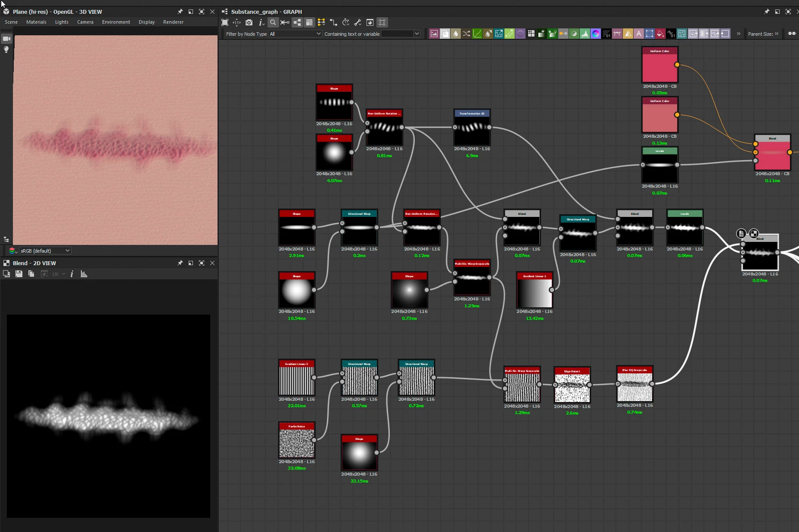Pin the Blend 2D VIEW panel
799x532 pixels.
tap(180, 263)
